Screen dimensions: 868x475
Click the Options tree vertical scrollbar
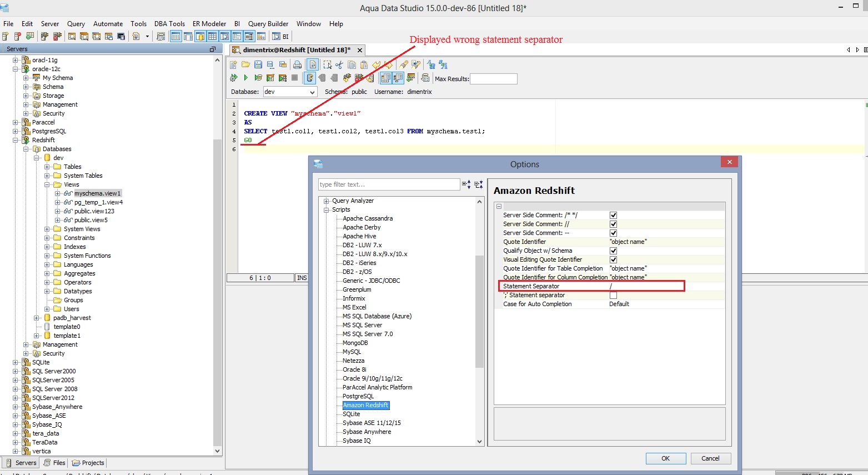(480, 311)
